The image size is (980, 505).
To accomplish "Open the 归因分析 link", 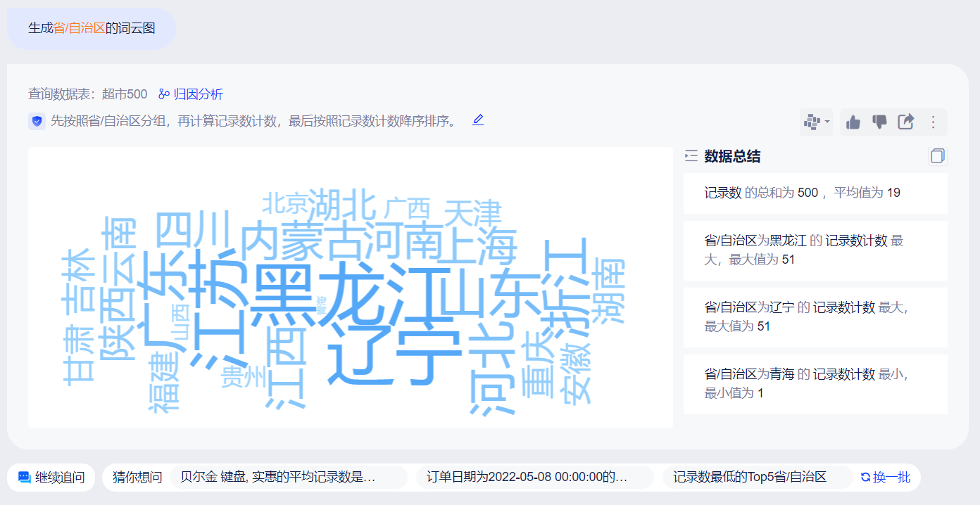I will [191, 94].
